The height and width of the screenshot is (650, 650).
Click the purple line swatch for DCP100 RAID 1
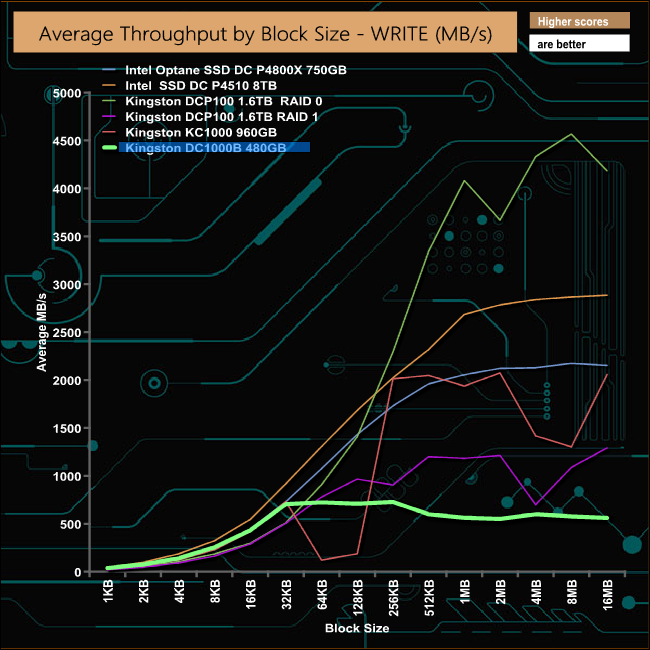(x=109, y=117)
